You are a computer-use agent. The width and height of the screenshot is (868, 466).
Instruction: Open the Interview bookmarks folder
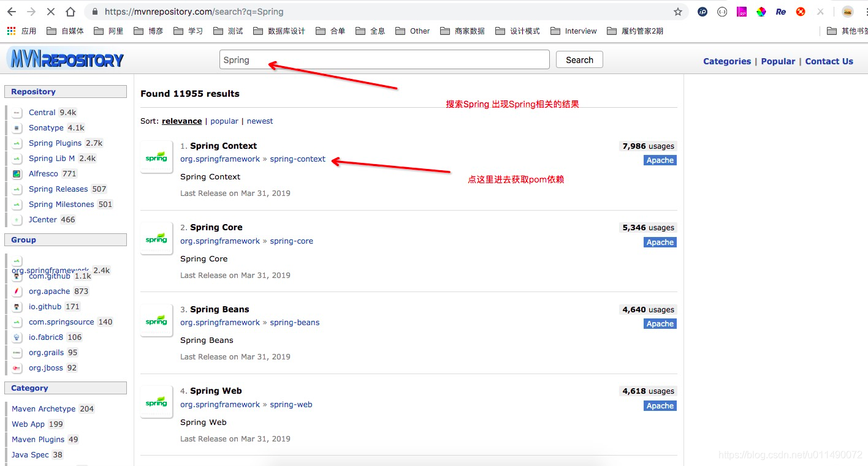[574, 31]
